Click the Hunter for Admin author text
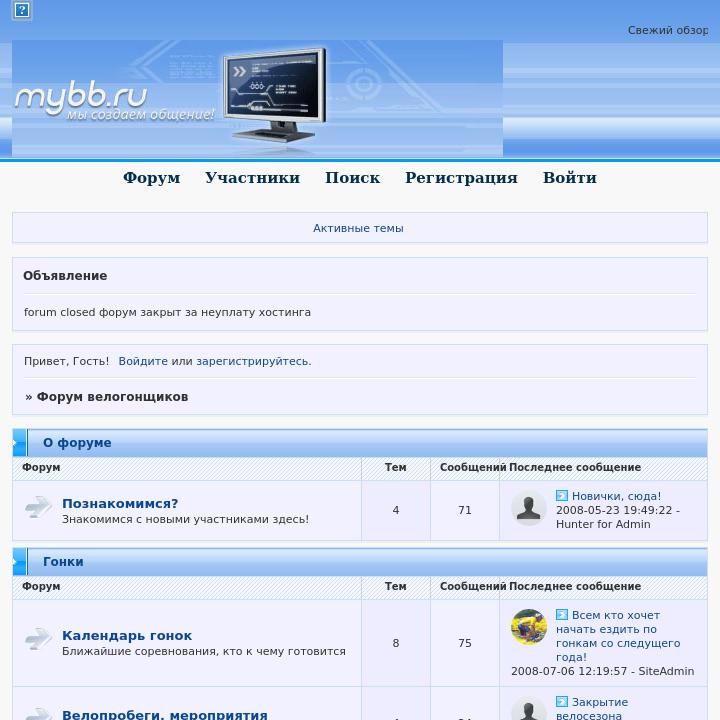Viewport: 720px width, 720px height. coord(603,524)
